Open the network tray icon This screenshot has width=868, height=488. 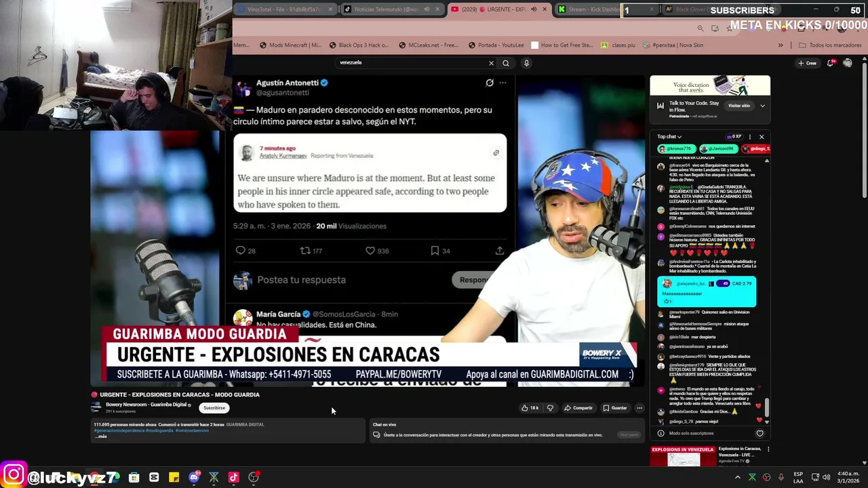(815, 477)
